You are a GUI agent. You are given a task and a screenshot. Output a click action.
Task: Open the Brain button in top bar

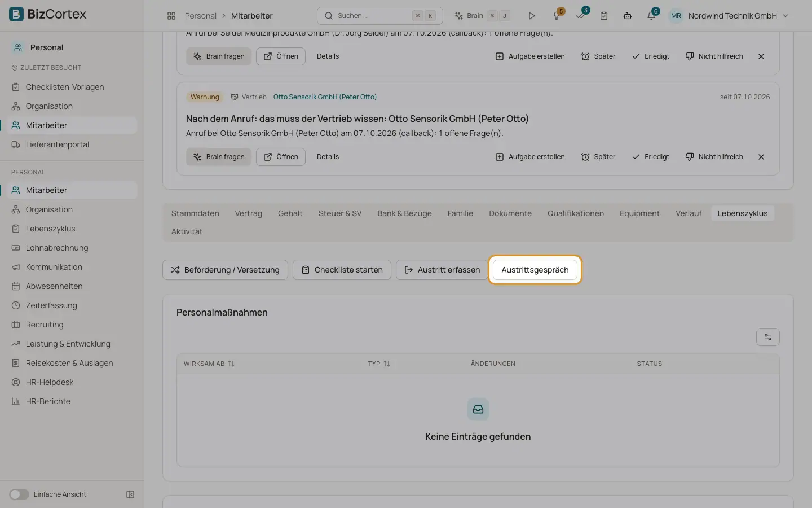(x=482, y=16)
